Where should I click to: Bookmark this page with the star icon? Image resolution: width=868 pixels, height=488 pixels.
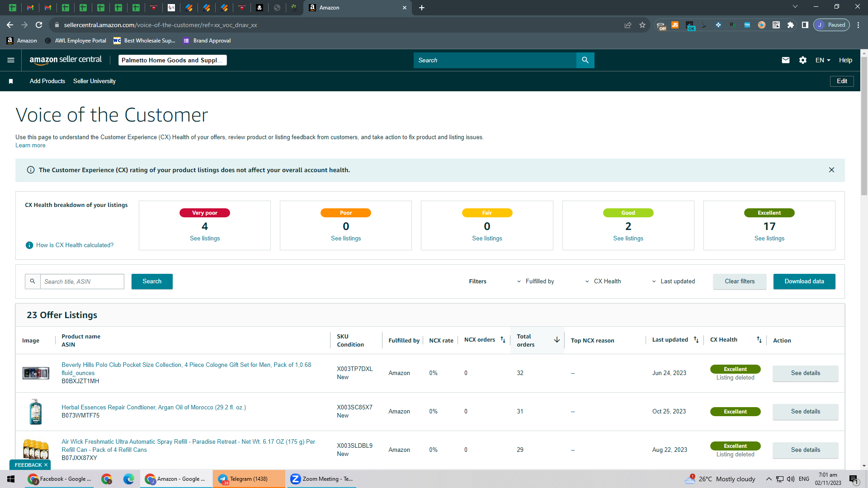pyautogui.click(x=642, y=25)
